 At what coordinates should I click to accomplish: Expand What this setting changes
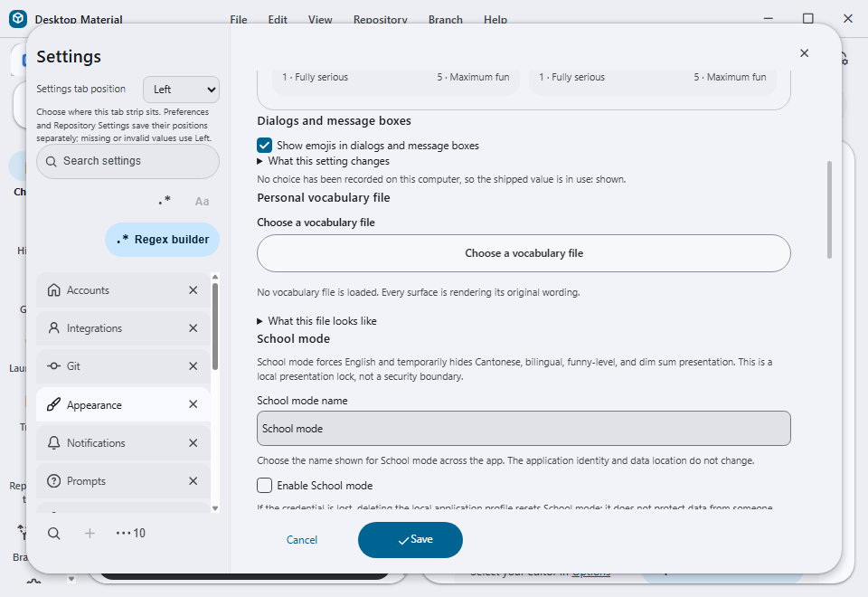[324, 161]
